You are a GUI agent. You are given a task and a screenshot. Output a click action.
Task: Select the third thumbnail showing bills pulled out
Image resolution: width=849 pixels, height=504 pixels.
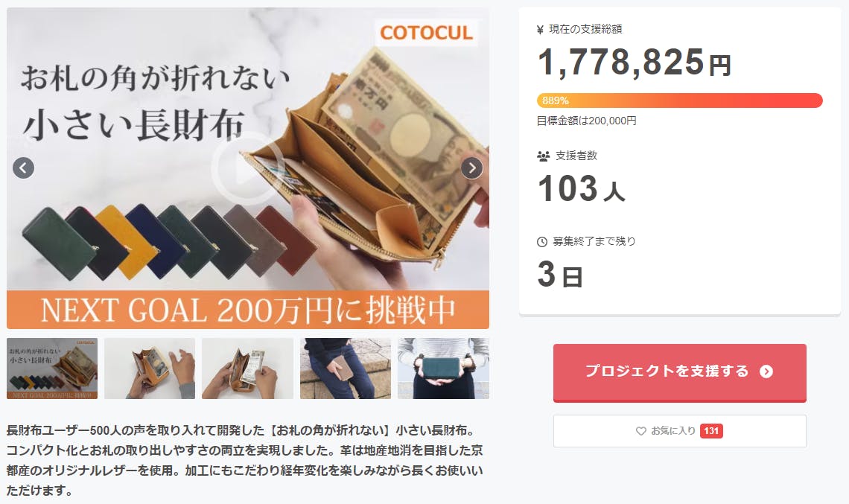[247, 369]
